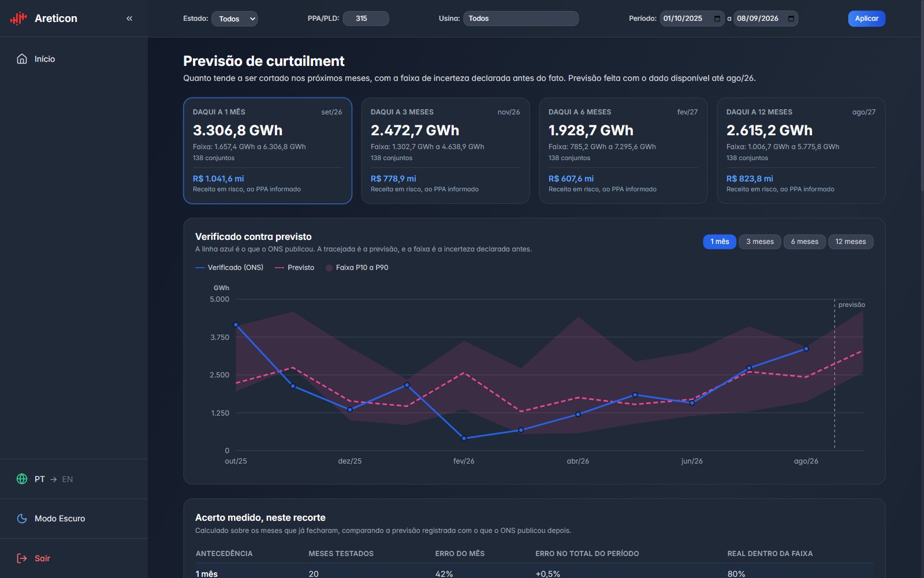Click the Erro do Mês column header
924x578 pixels.
pyautogui.click(x=460, y=554)
